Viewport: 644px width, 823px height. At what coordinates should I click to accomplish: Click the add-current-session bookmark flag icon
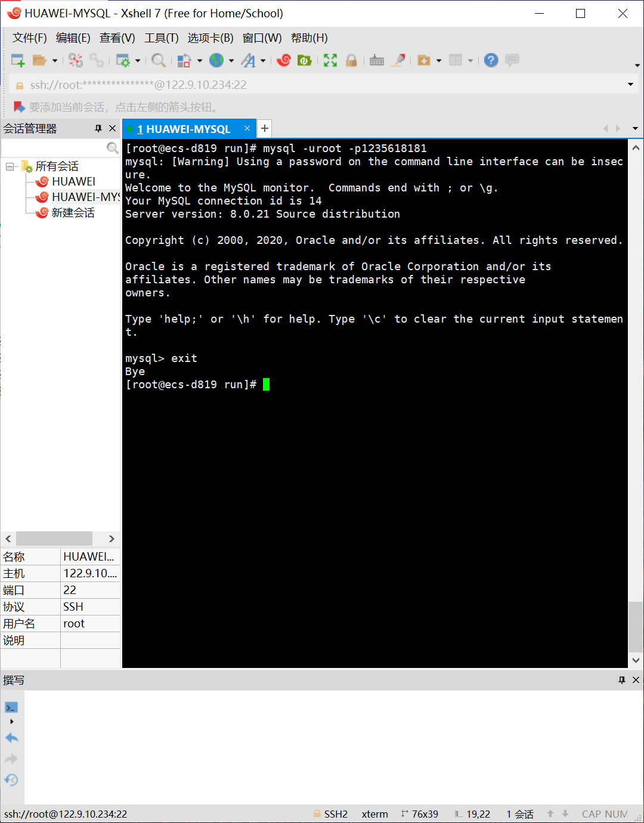(19, 107)
